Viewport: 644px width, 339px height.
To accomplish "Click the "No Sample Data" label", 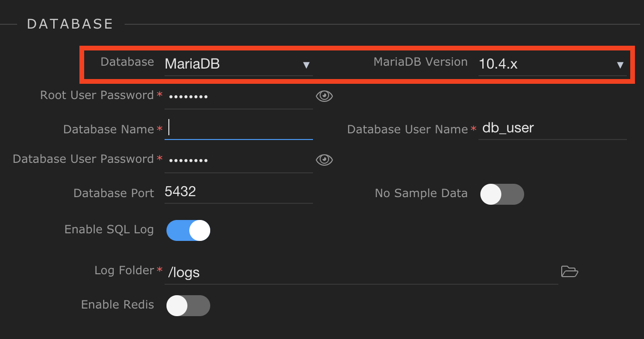I will coord(421,193).
